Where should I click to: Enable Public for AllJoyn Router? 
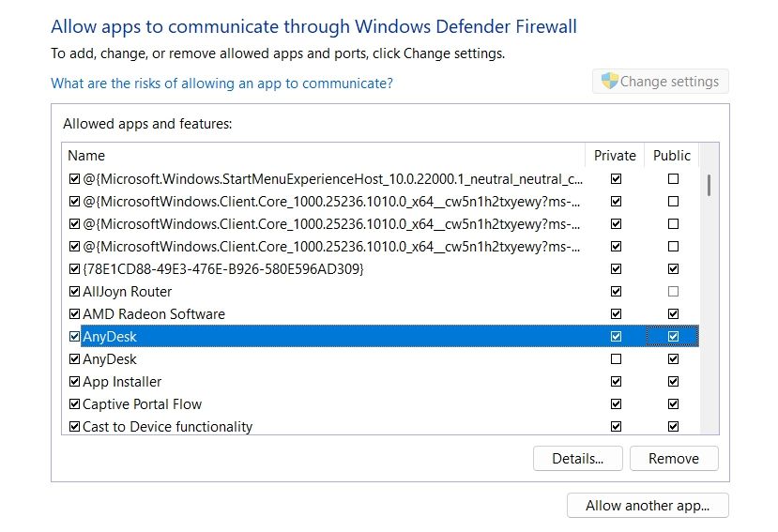673,291
